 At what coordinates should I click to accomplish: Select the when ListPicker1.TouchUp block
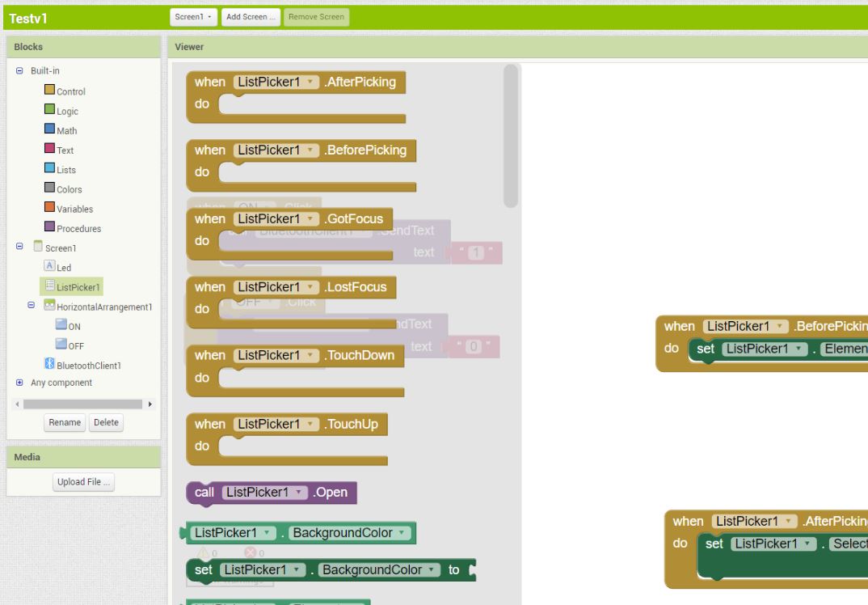point(287,439)
